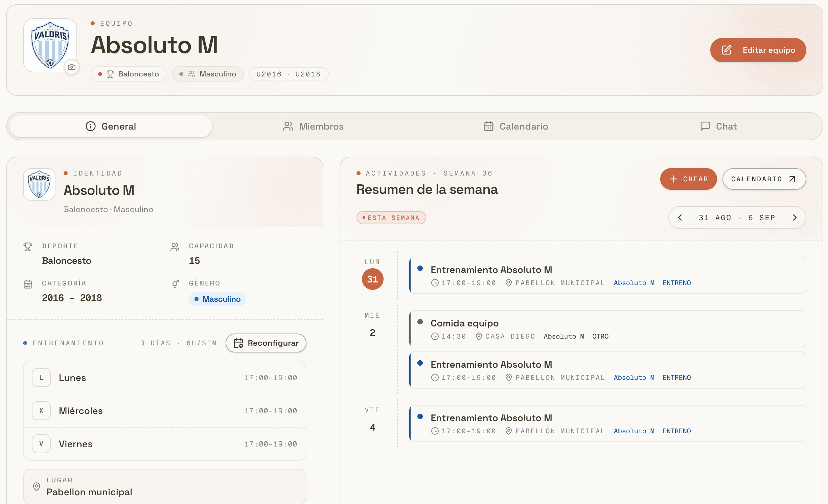828x504 pixels.
Task: Open the General tab
Action: pos(111,126)
